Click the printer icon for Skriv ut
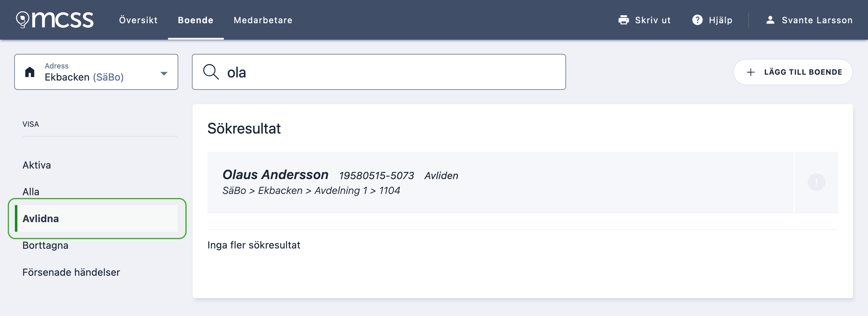The image size is (868, 316). [x=623, y=20]
